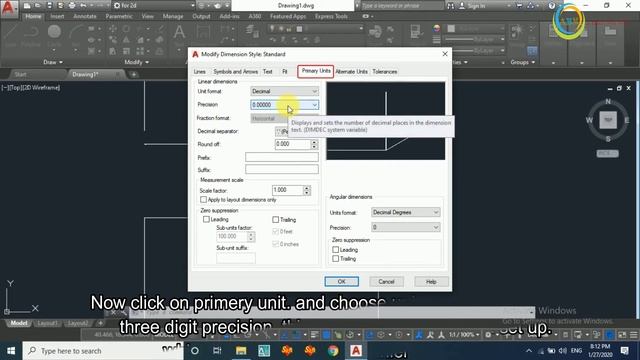The height and width of the screenshot is (360, 640).
Task: Open the notification center icon
Action: (x=624, y=351)
